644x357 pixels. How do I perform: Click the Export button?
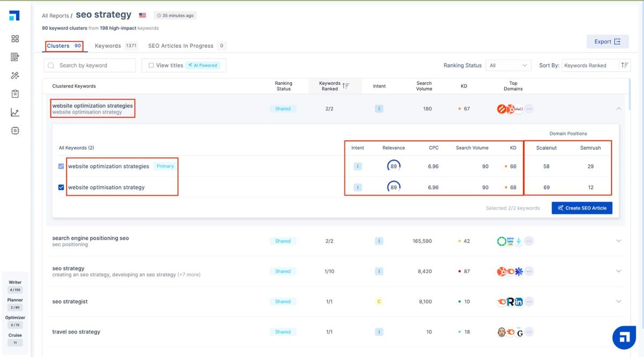pos(608,42)
